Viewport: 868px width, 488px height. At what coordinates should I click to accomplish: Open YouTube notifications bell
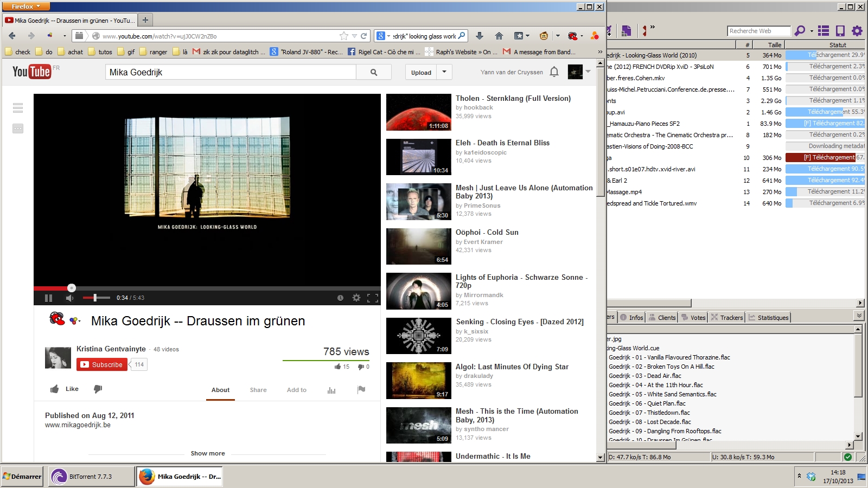click(554, 72)
